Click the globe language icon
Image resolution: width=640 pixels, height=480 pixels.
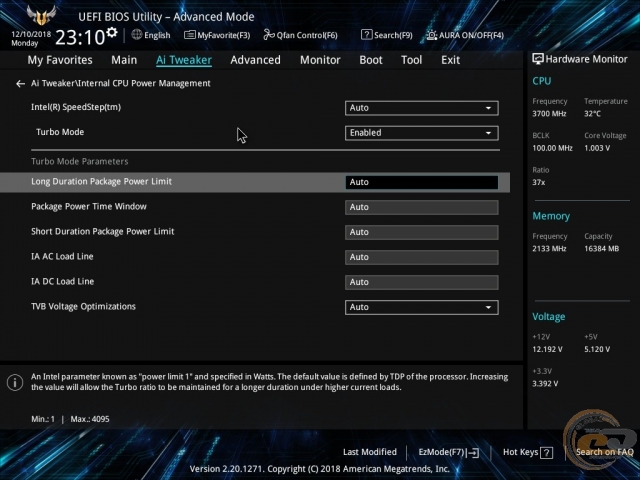137,35
